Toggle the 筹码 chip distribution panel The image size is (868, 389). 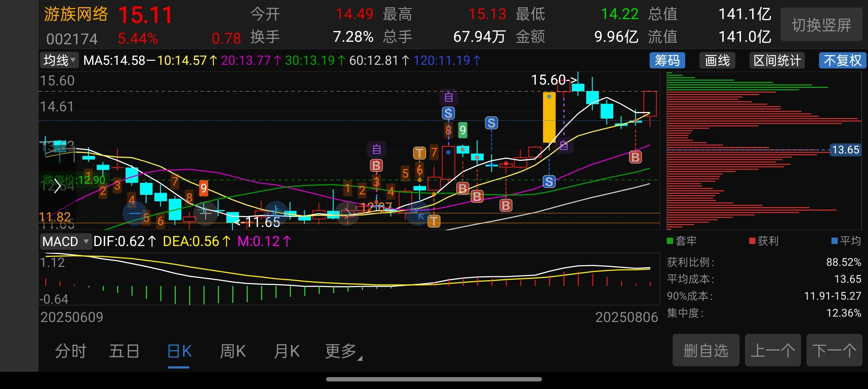pyautogui.click(x=667, y=60)
